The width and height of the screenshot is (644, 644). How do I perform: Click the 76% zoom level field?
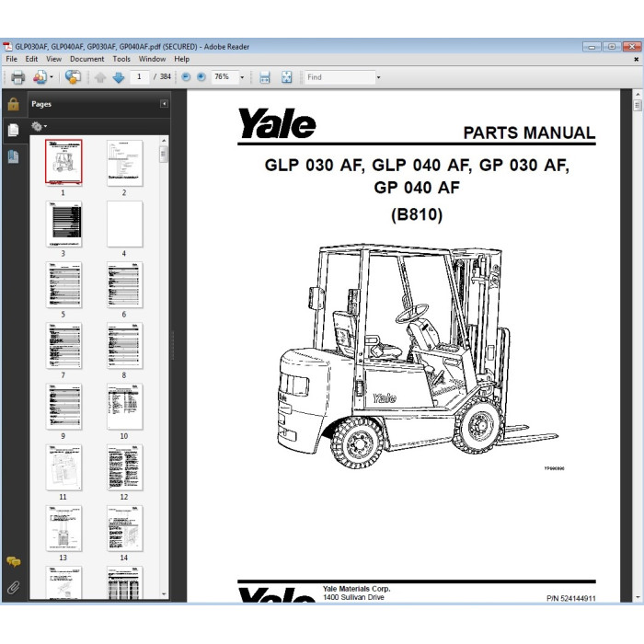(224, 76)
